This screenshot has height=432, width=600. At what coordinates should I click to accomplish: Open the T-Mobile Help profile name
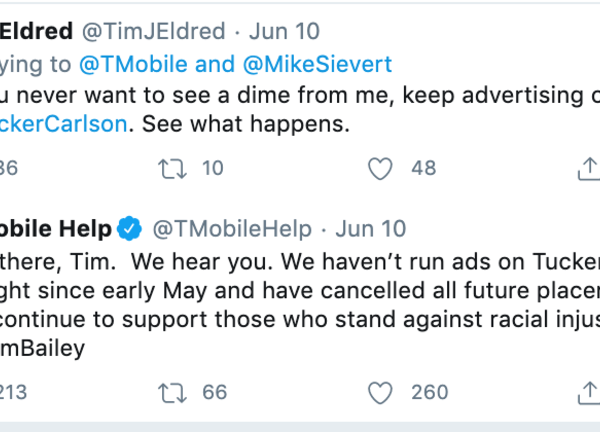(x=55, y=229)
